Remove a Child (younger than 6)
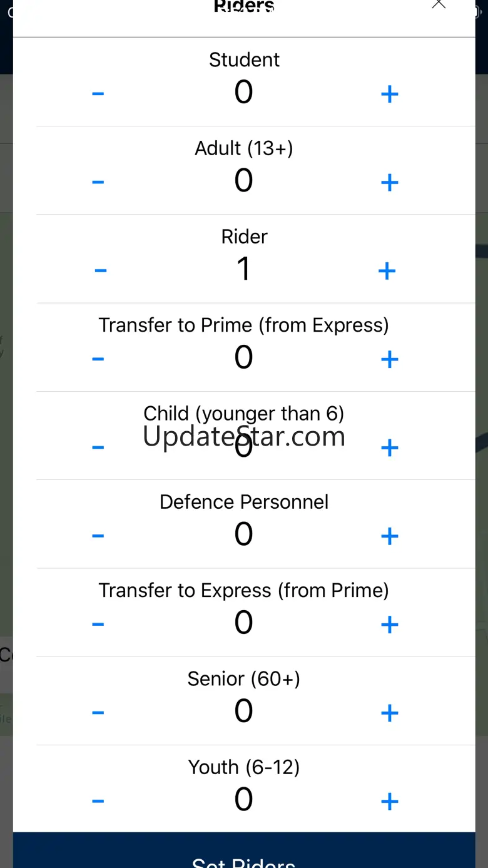 click(x=98, y=447)
